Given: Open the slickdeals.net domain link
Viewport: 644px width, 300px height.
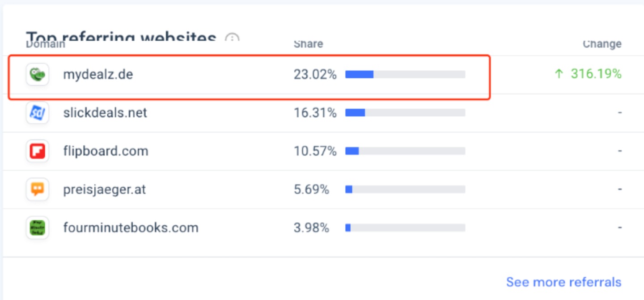Looking at the screenshot, I should click(x=105, y=113).
